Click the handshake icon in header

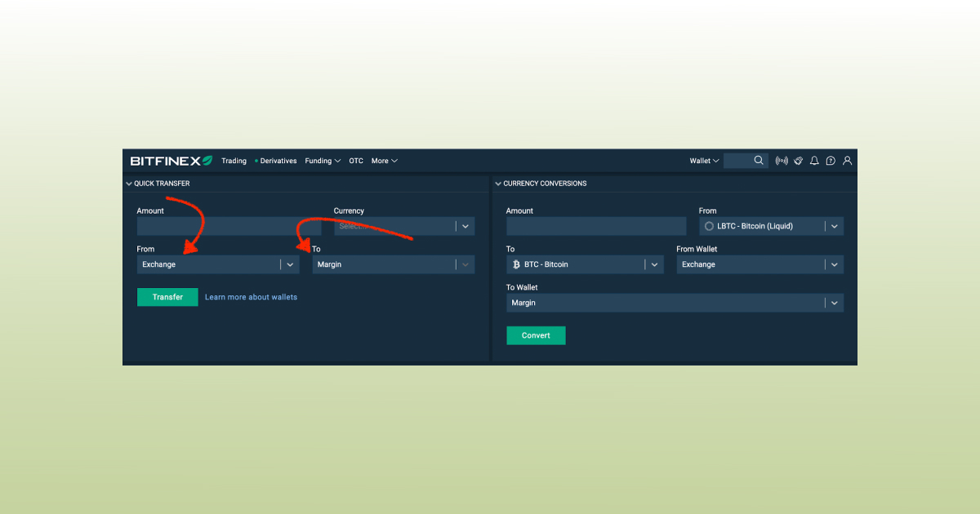pyautogui.click(x=798, y=161)
